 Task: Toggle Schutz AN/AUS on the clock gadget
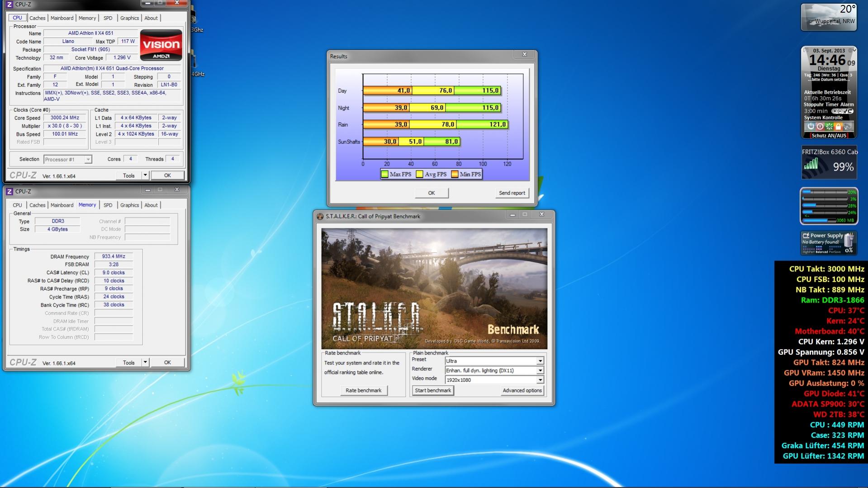[x=829, y=135]
